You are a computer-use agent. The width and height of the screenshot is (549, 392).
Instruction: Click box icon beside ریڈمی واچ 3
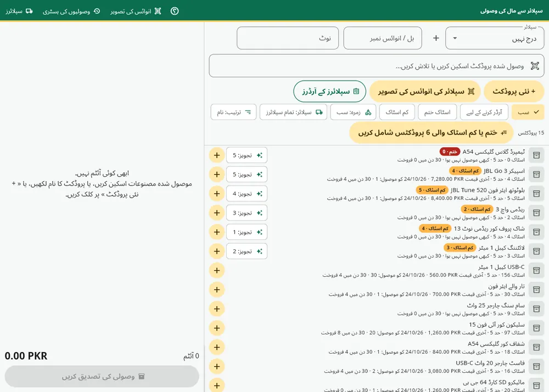tap(536, 213)
